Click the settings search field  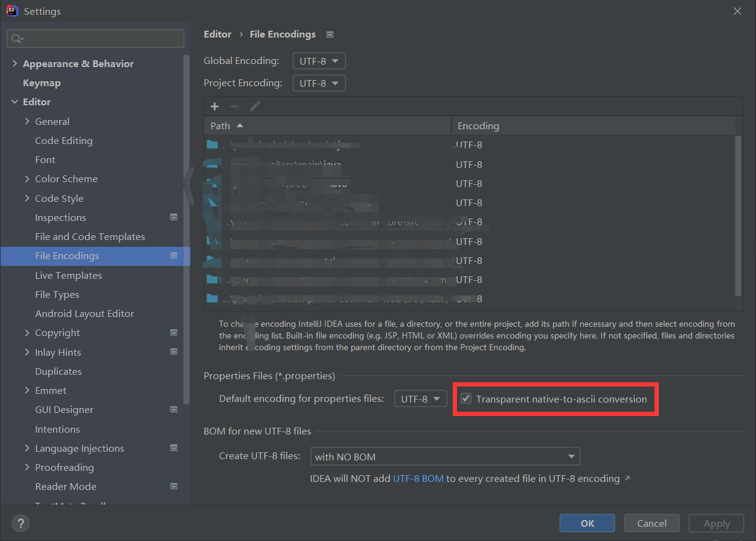click(x=95, y=39)
